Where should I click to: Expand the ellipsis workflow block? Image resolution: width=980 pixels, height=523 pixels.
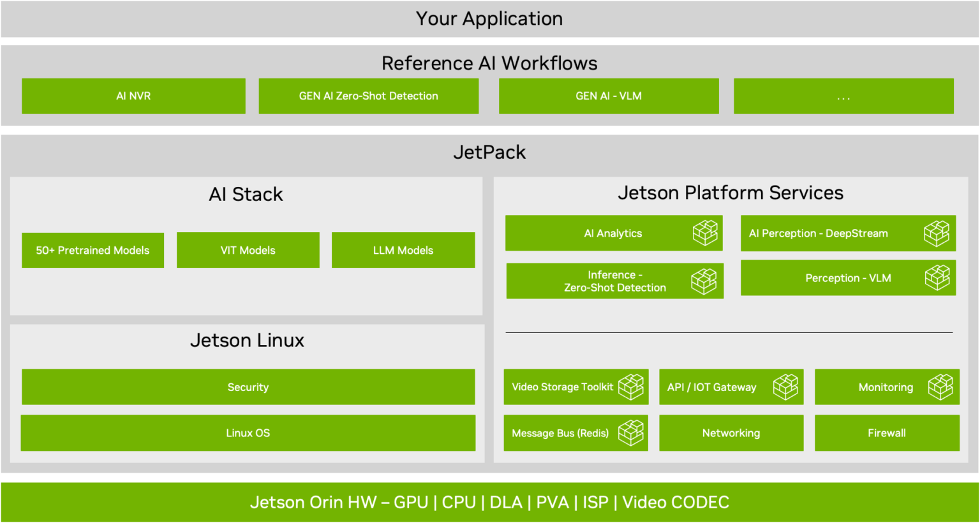click(843, 96)
